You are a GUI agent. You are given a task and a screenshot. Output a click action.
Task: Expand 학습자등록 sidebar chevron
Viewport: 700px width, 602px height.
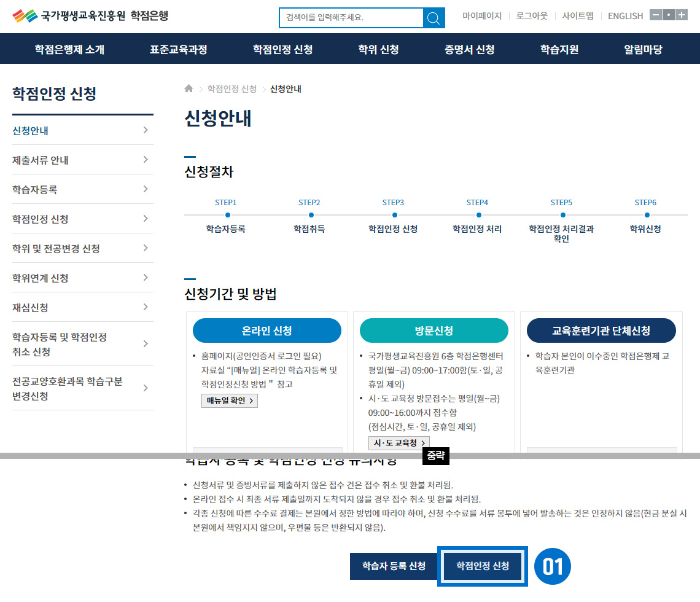pos(146,189)
